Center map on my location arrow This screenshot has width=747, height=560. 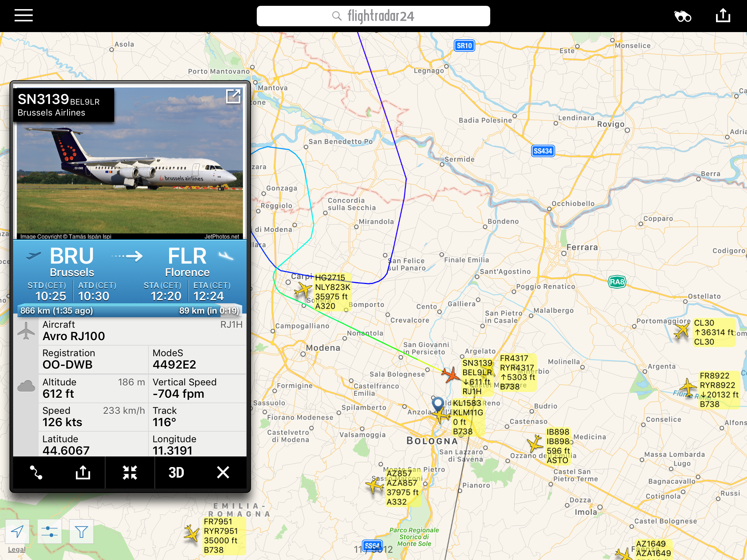(x=18, y=532)
